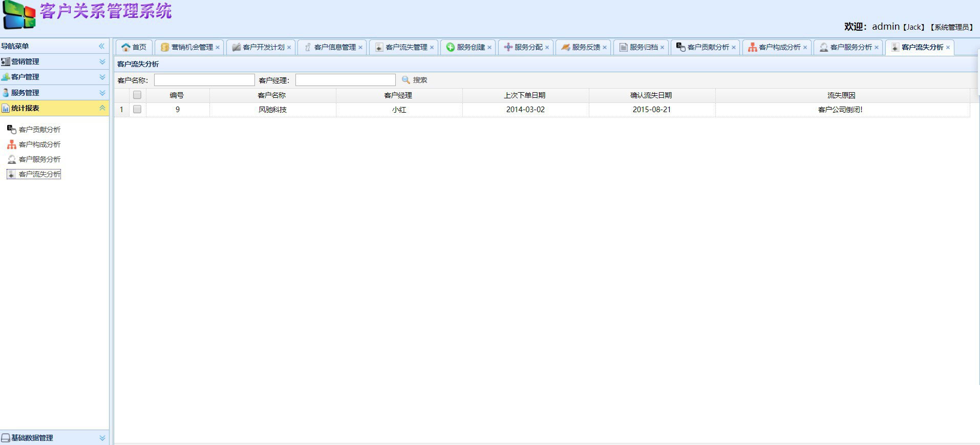Switch to the 客户信息管理 tab
This screenshot has width=980, height=445.
[334, 47]
